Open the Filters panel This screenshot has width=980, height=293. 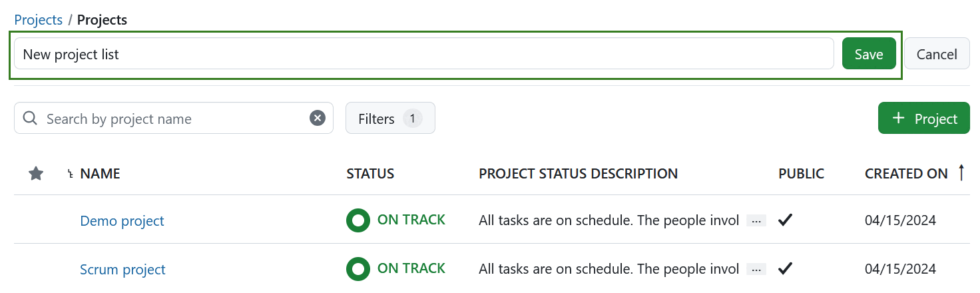389,119
